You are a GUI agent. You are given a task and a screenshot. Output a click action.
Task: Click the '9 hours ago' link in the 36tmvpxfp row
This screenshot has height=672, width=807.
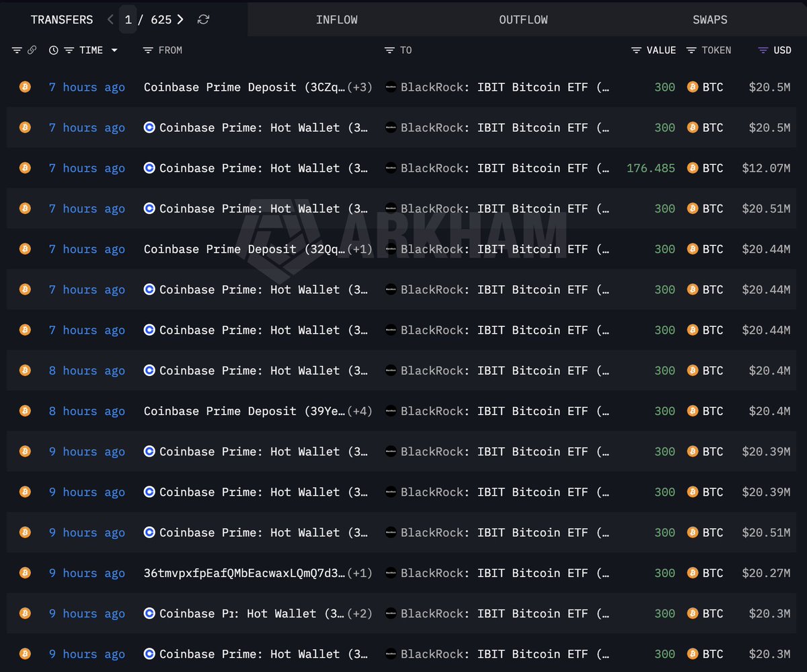pyautogui.click(x=87, y=573)
